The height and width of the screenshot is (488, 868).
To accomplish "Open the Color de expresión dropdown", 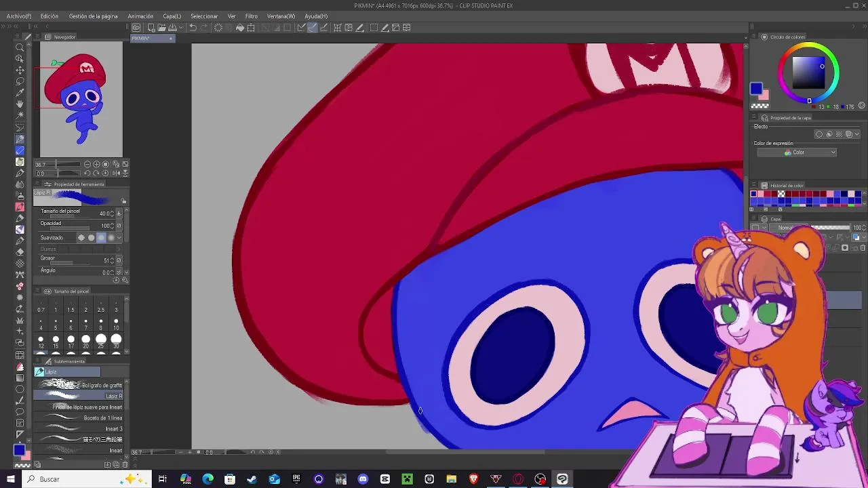I will [797, 152].
